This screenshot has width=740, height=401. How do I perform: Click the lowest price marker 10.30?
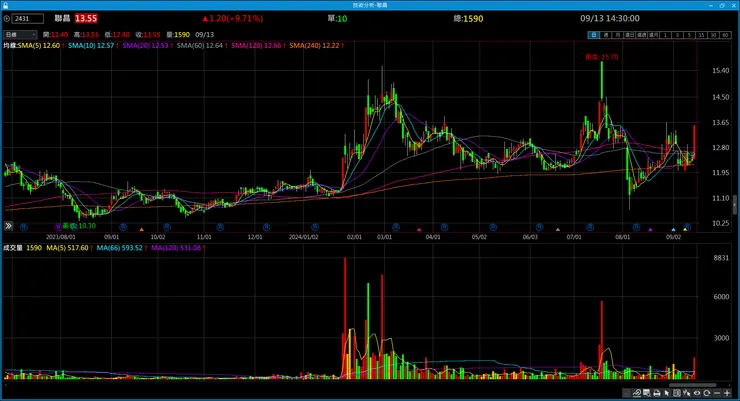79,226
